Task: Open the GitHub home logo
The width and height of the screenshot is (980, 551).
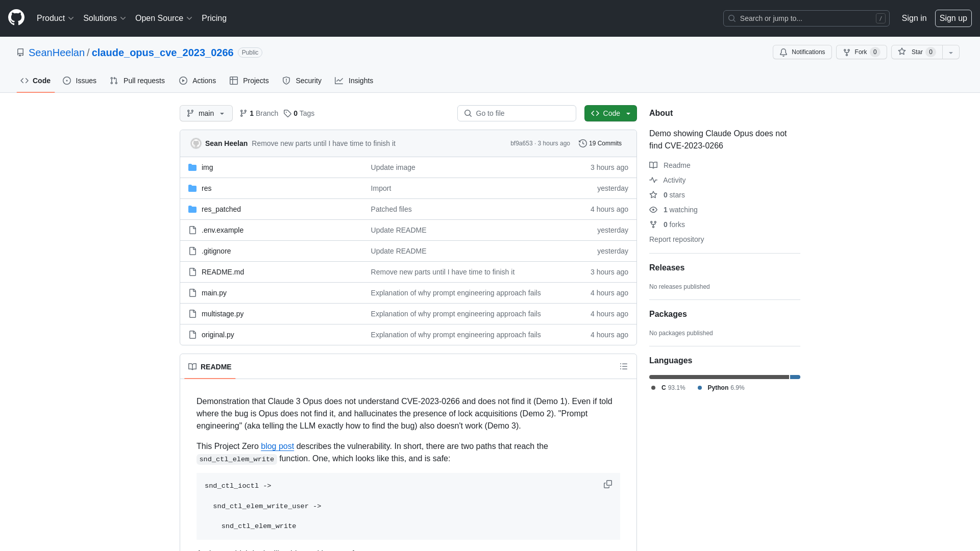Action: [x=16, y=18]
